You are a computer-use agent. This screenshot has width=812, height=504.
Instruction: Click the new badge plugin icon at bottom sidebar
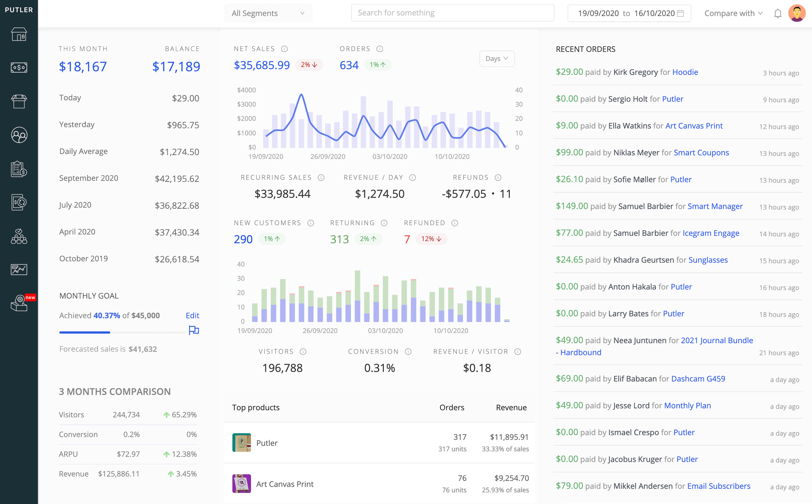click(19, 303)
